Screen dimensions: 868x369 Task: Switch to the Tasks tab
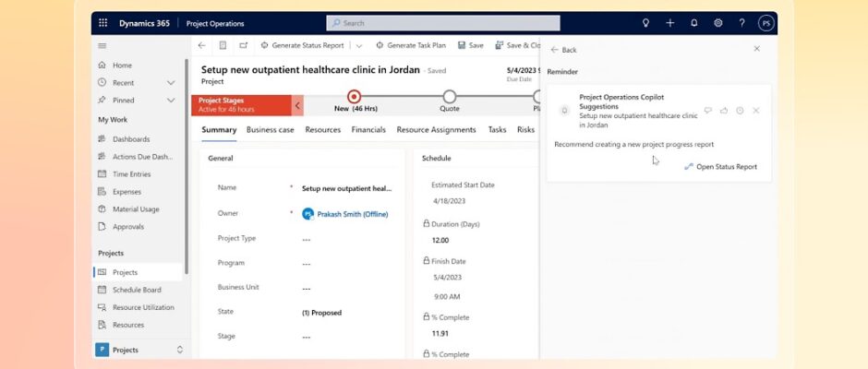[x=497, y=130]
